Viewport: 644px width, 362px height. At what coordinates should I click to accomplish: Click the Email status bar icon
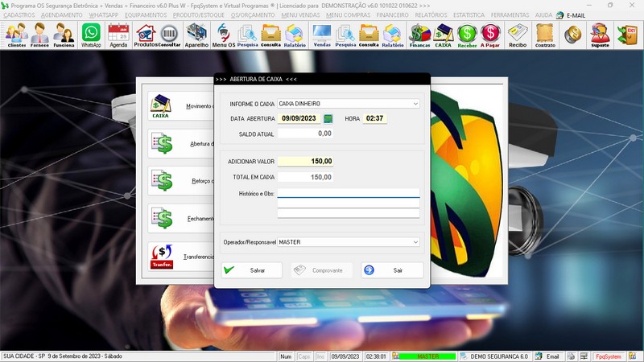[547, 356]
